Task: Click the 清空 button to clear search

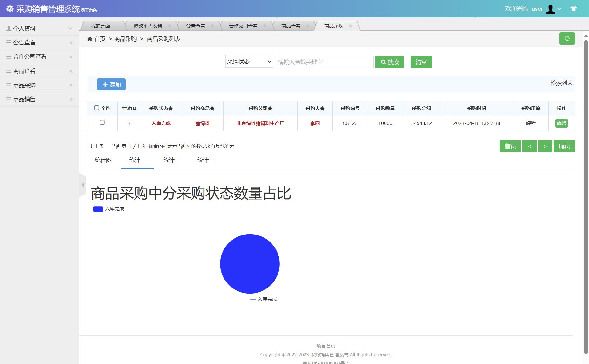Action: click(421, 62)
